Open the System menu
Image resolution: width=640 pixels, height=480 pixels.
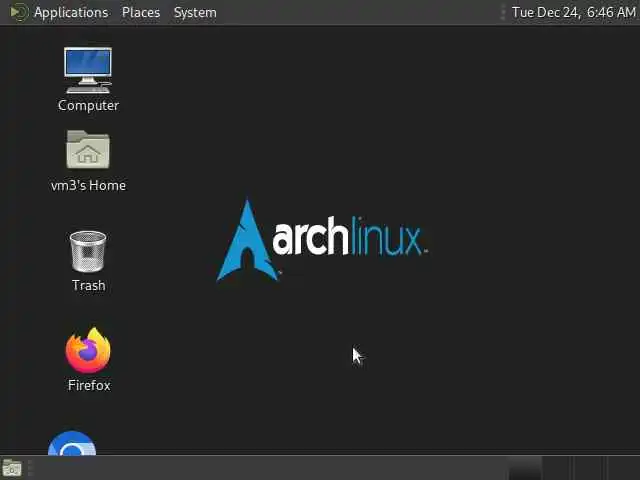[x=195, y=12]
